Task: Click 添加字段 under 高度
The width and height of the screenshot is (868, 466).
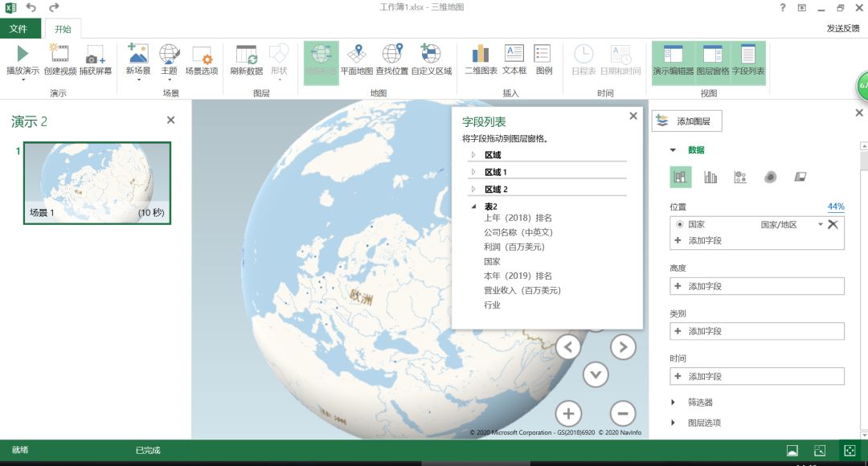Action: pos(757,286)
